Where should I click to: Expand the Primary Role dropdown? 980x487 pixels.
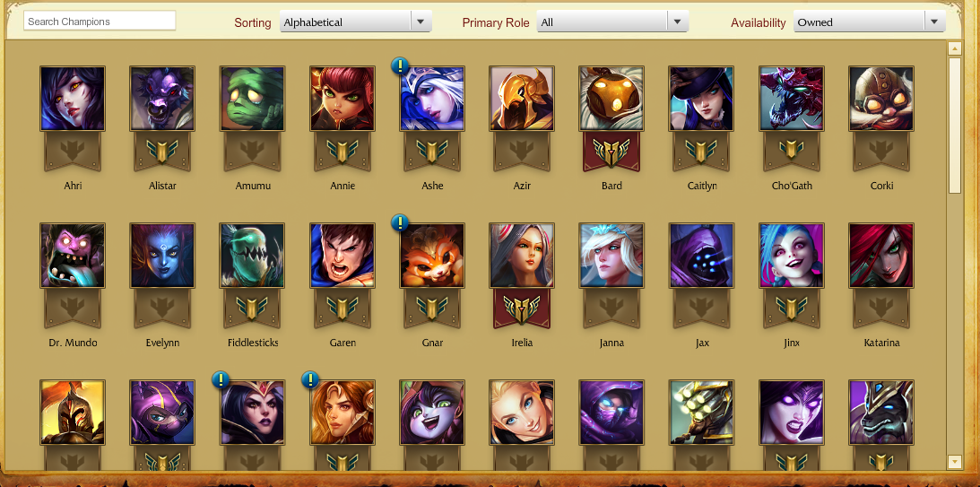612,22
